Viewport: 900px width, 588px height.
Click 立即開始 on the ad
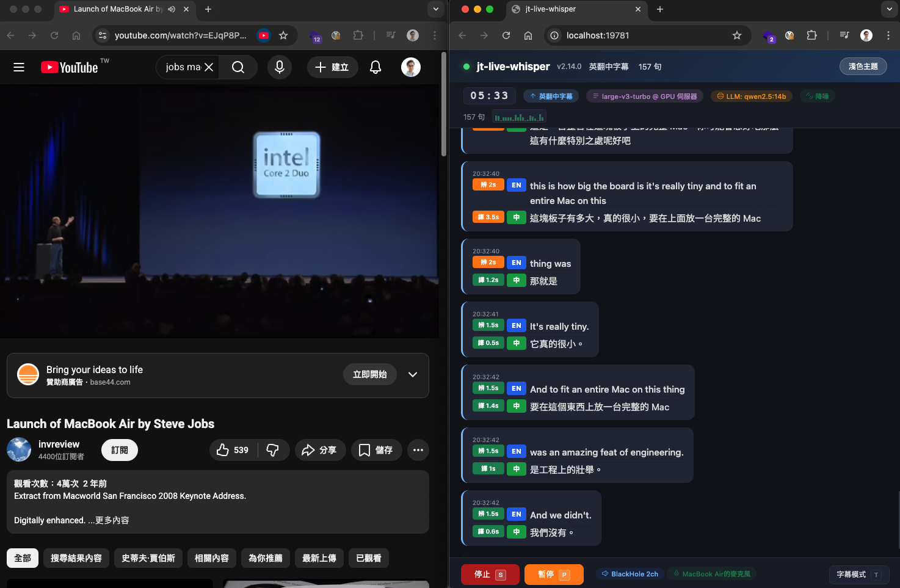370,374
